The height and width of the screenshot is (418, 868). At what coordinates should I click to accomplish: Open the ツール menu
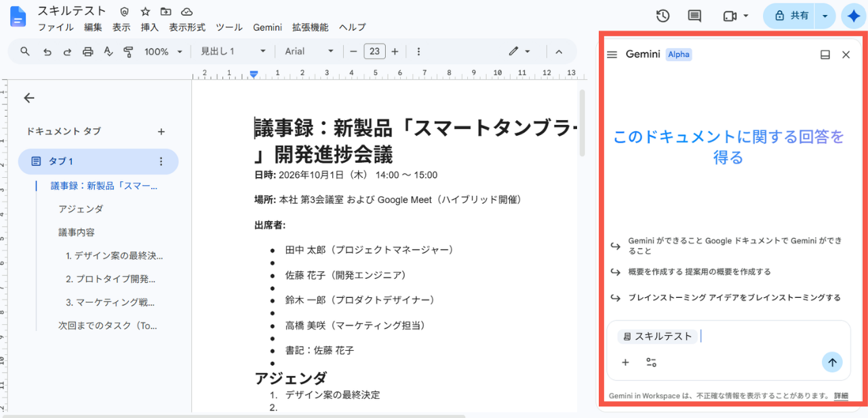click(229, 27)
